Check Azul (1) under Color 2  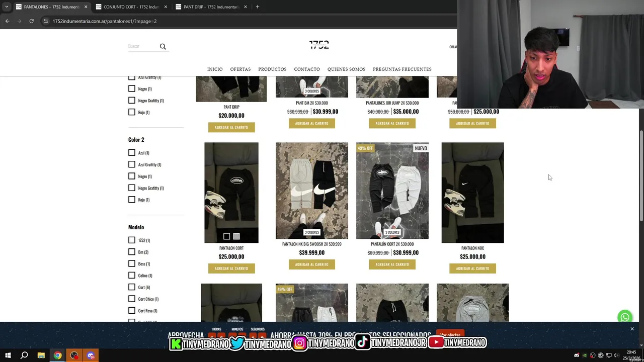tap(132, 153)
